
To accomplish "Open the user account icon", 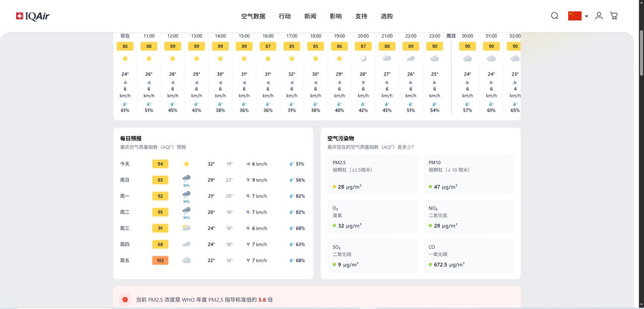I will (599, 16).
